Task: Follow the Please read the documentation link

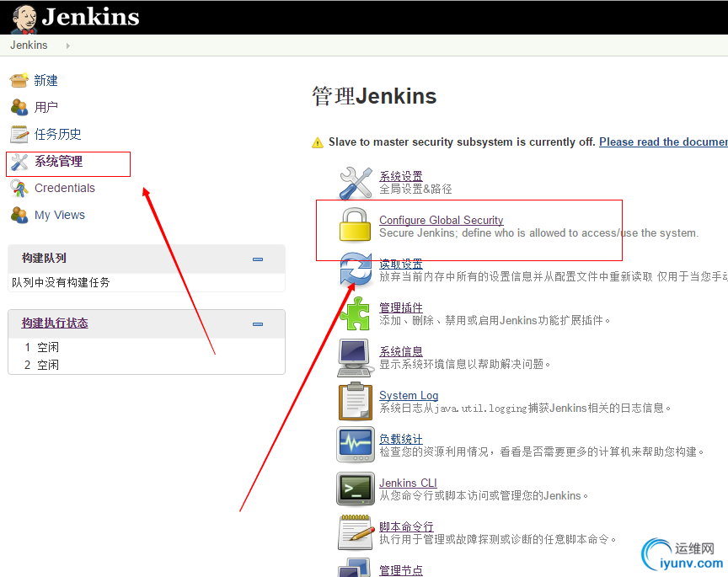Action: 663,142
